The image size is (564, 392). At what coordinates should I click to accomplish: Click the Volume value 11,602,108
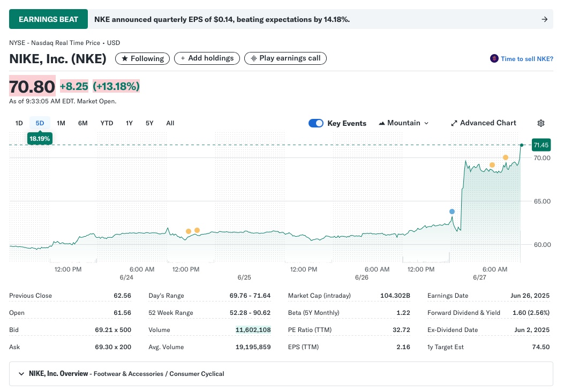coord(253,330)
